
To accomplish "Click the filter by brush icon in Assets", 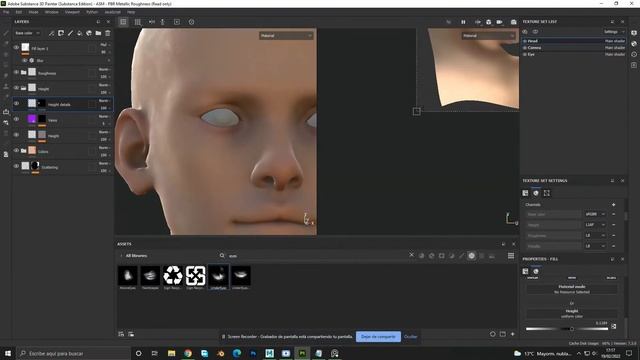I will [x=462, y=256].
